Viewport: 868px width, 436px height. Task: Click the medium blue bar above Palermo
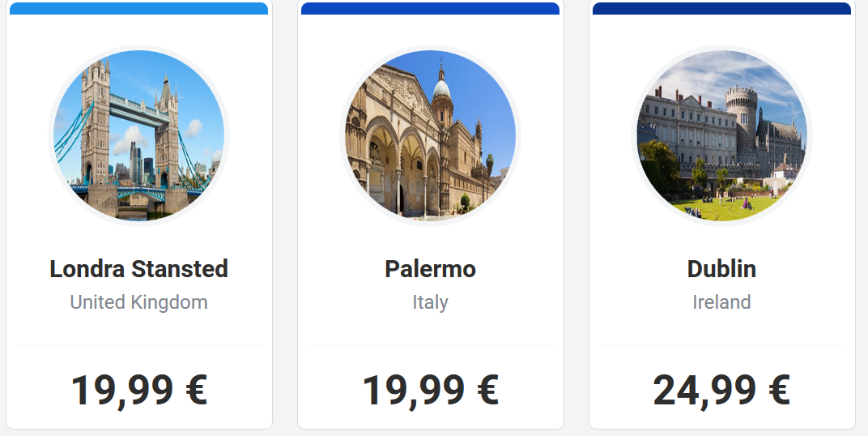[430, 8]
